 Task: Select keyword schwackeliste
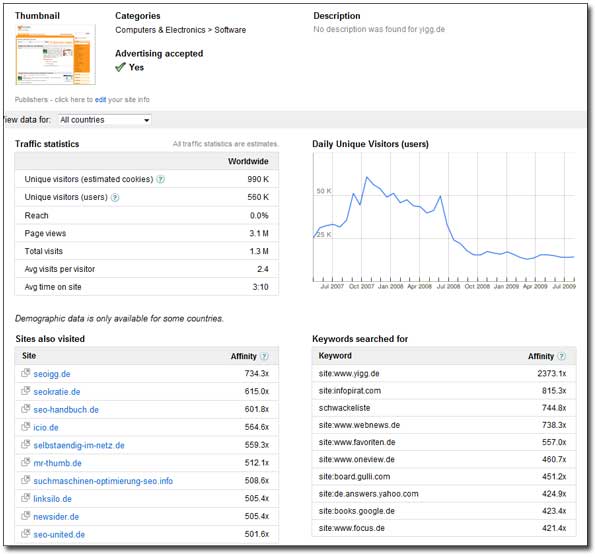coord(345,408)
